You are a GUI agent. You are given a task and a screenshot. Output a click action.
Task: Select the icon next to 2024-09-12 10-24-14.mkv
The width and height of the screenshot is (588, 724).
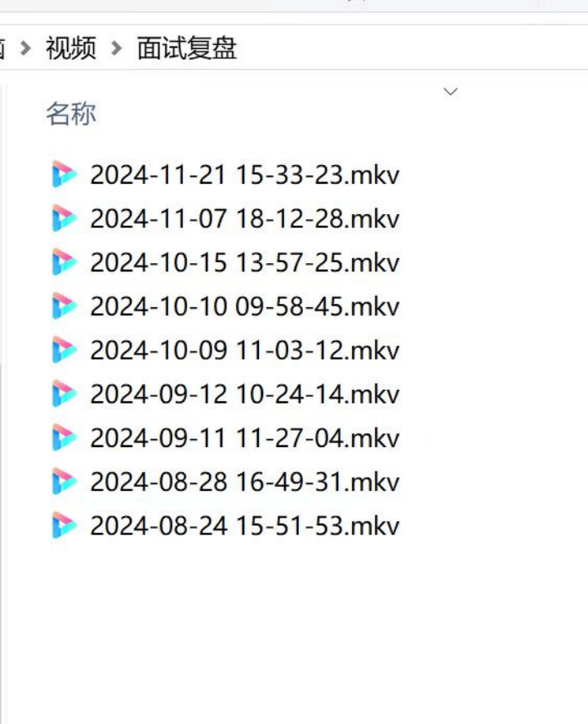[65, 393]
